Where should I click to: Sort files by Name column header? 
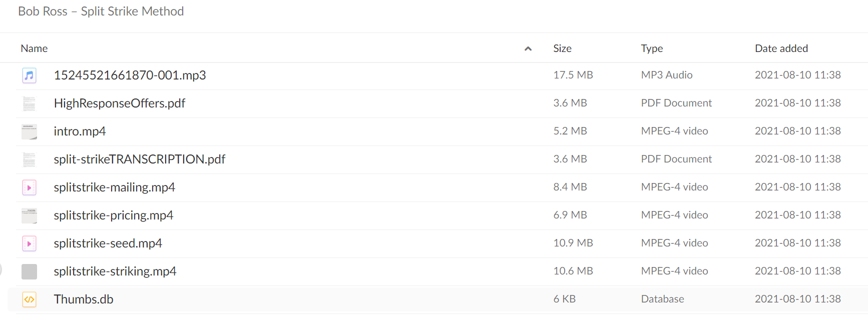point(34,48)
